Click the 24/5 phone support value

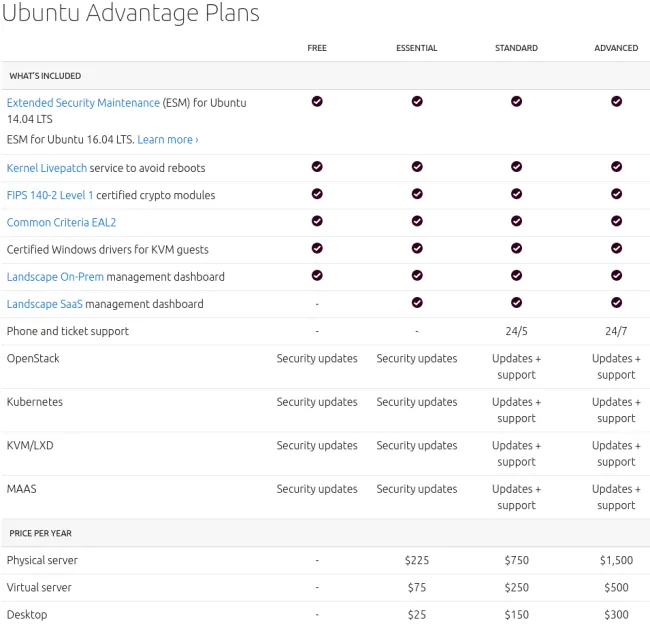point(517,331)
